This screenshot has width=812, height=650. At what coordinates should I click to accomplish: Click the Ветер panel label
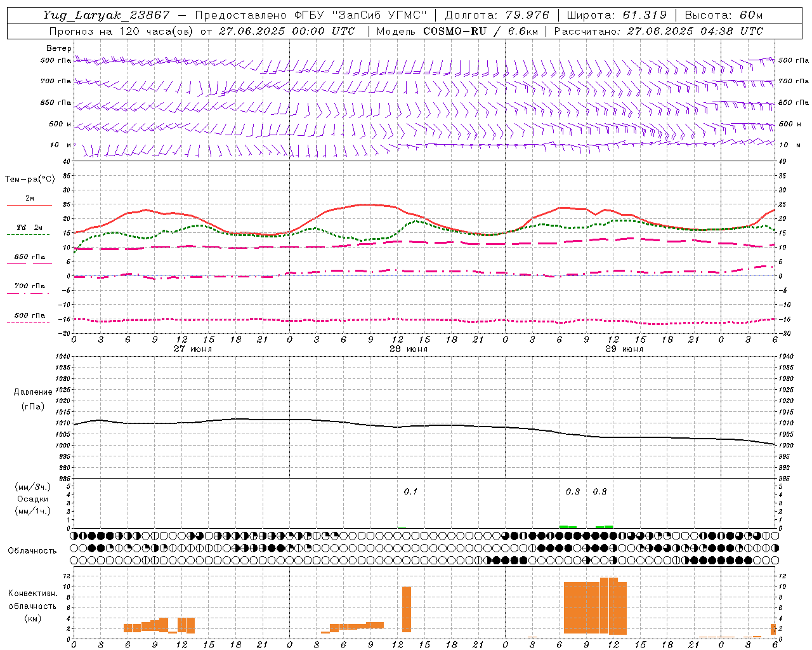point(59,48)
